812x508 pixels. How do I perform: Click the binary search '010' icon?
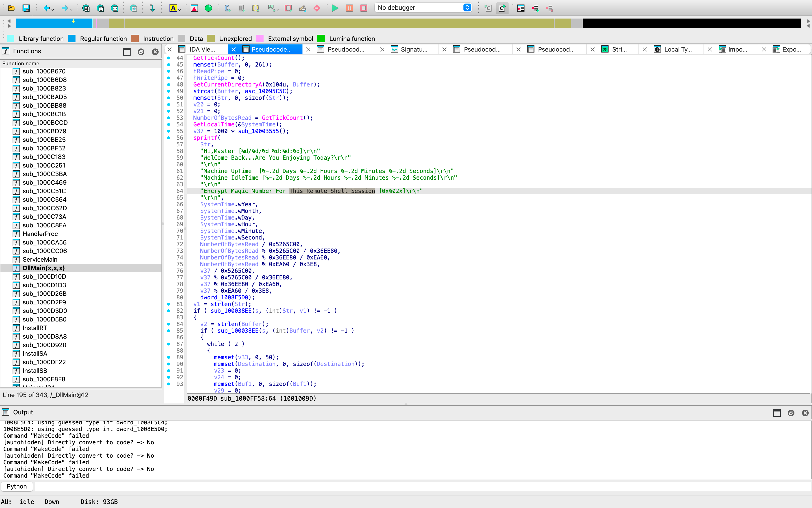click(114, 8)
